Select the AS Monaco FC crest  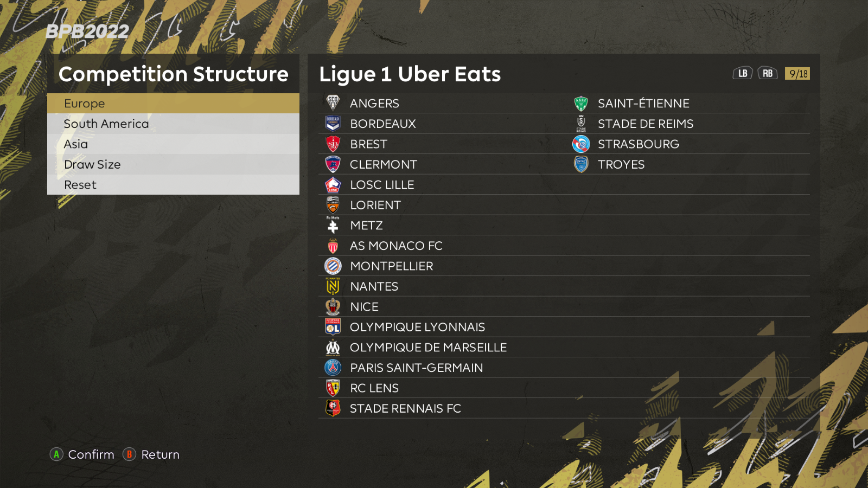333,246
